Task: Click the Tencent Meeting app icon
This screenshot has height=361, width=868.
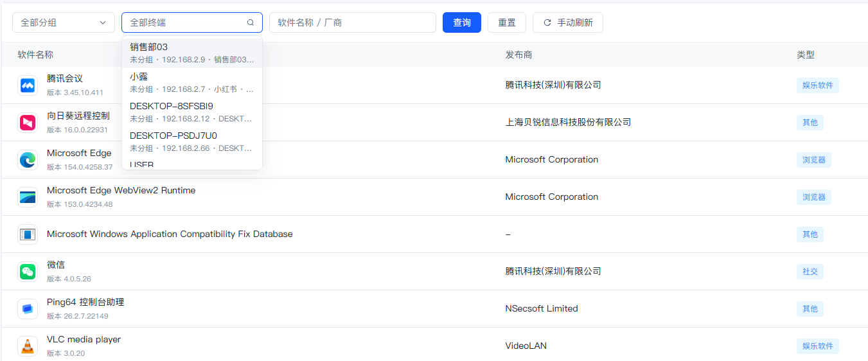Action: click(28, 85)
